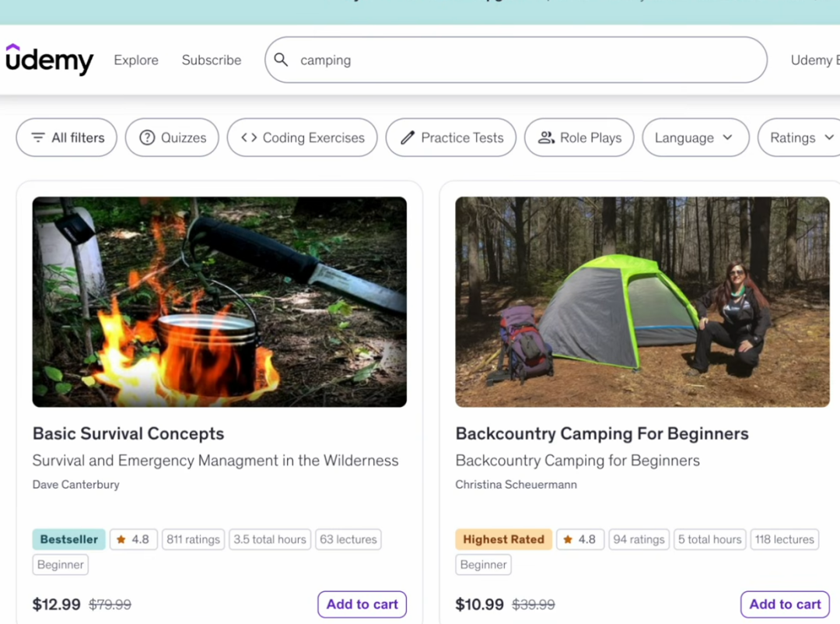Add Basic Survival Concepts to cart
The width and height of the screenshot is (840, 624).
362,605
